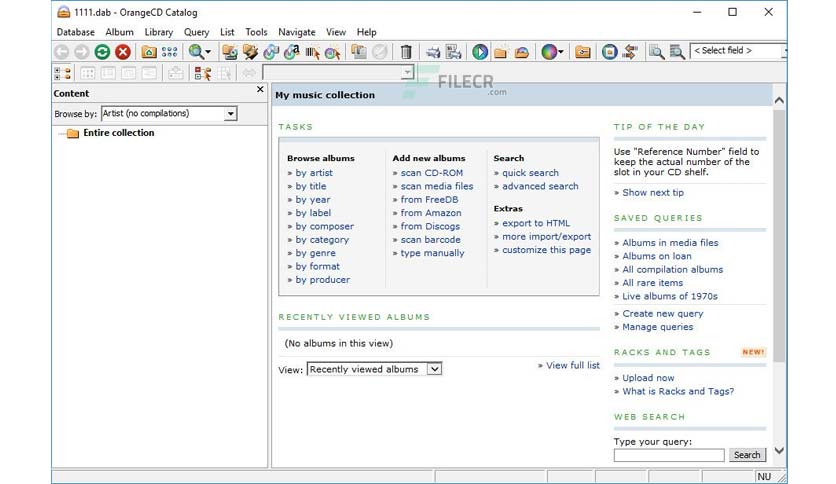836x484 pixels.
Task: Click the trash can delete icon
Action: tap(406, 52)
